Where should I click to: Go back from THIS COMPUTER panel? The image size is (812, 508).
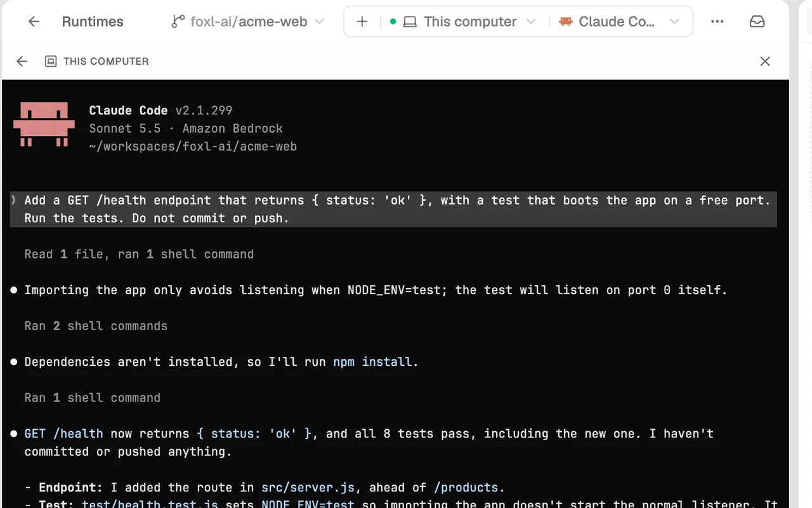tap(22, 62)
